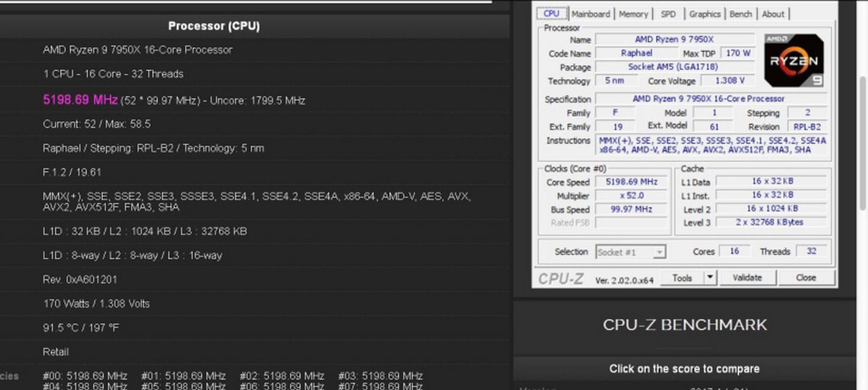The height and width of the screenshot is (390, 868).
Task: Click the Technology value 5 nm in CPU-Z
Action: click(615, 80)
